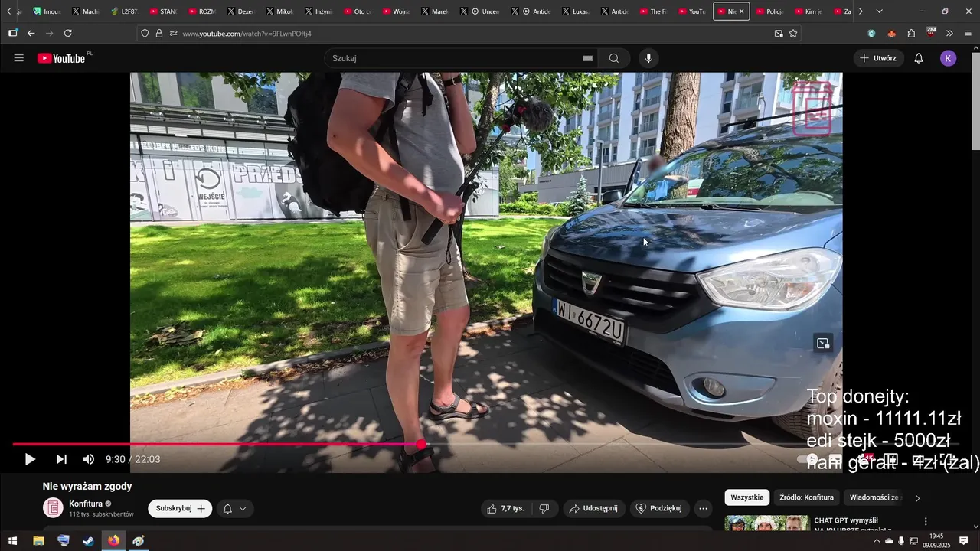Like the video (7,7 tys.)
Image resolution: width=980 pixels, height=551 pixels.
pyautogui.click(x=506, y=508)
